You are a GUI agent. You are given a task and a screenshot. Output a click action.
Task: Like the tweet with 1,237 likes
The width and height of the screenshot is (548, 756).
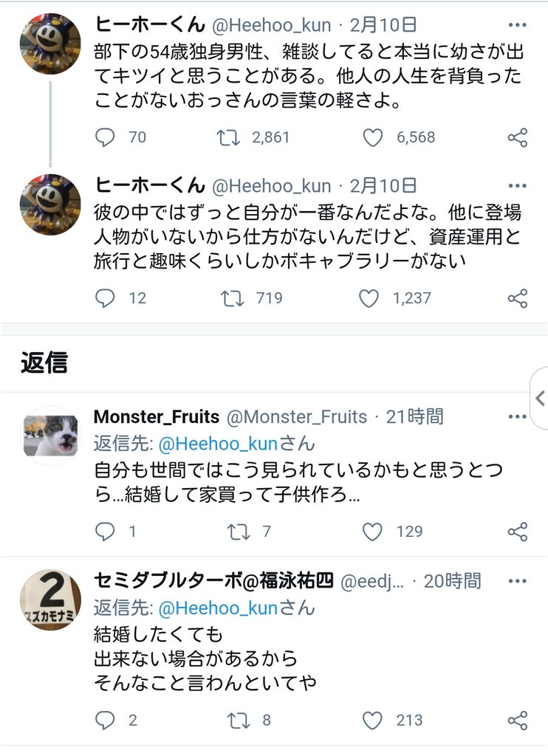coord(369,298)
